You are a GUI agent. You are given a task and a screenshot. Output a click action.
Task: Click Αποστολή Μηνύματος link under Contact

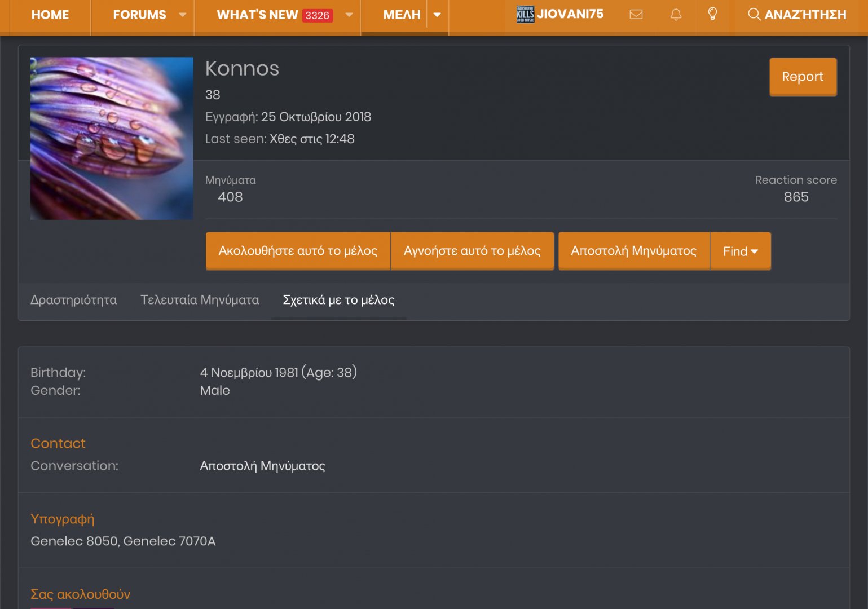[262, 466]
